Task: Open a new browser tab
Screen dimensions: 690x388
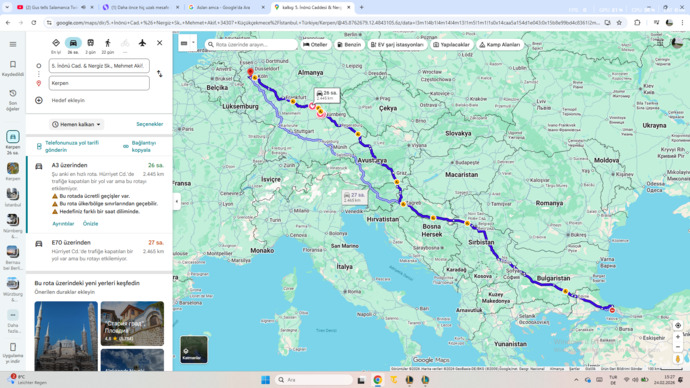Action: point(361,7)
